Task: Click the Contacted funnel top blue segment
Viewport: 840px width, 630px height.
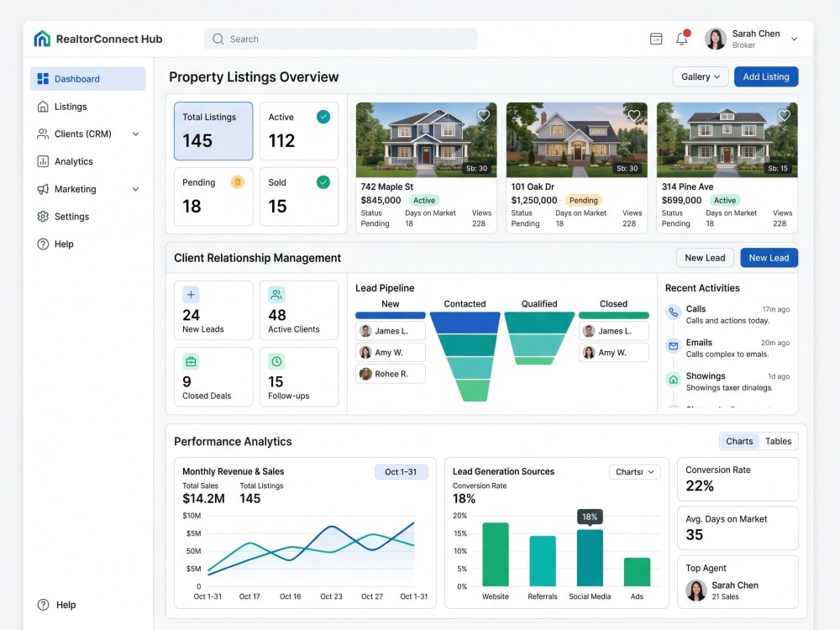Action: 465,323
